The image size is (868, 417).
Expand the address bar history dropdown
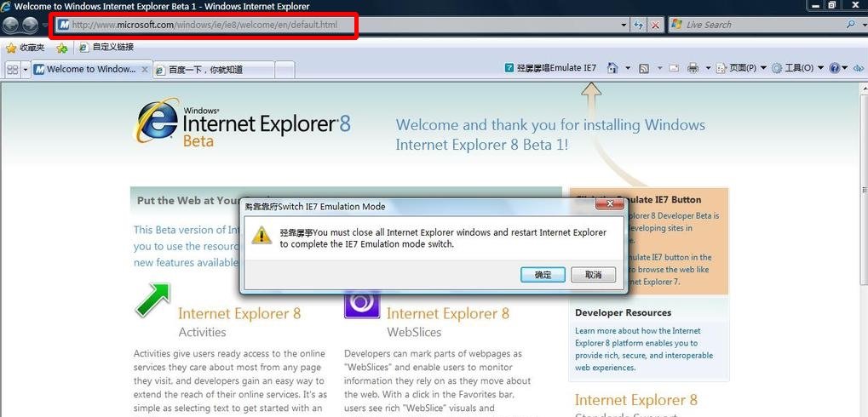point(624,25)
